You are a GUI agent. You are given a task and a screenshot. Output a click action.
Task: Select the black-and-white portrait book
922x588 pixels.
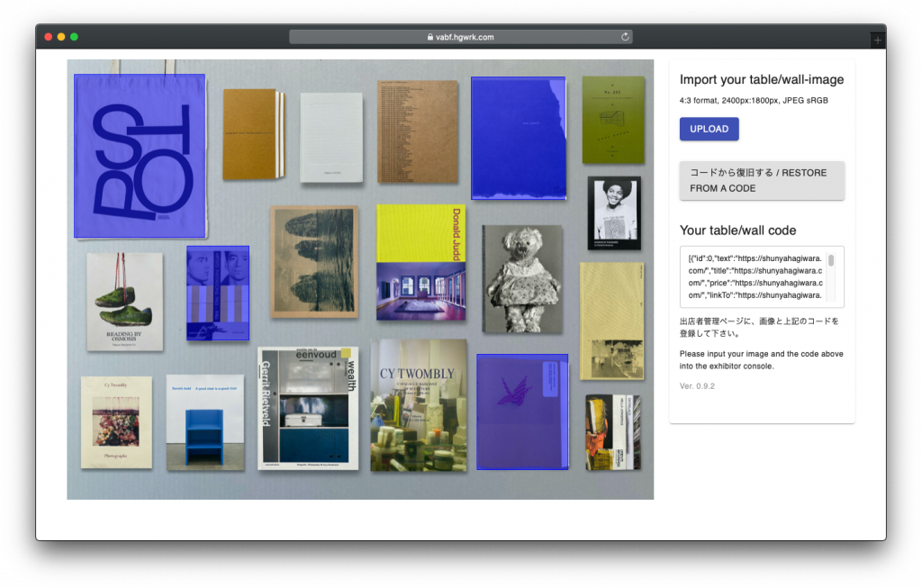(x=614, y=213)
